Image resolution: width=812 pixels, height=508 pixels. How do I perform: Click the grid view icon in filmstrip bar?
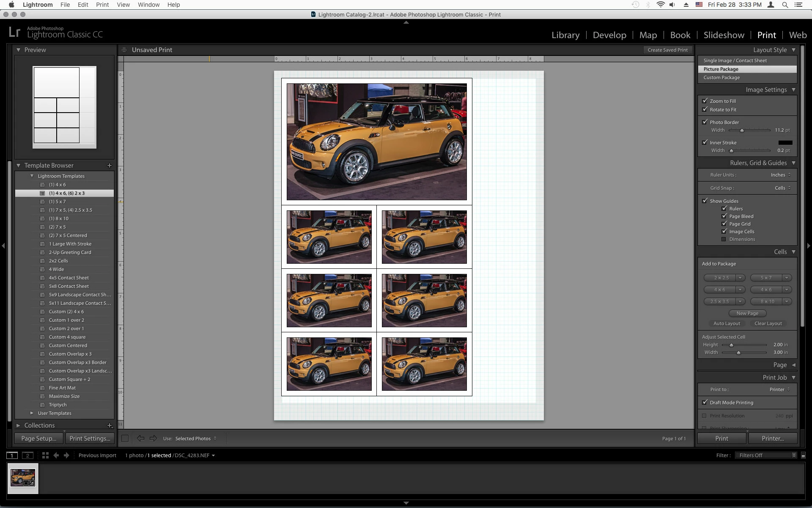[x=45, y=456]
